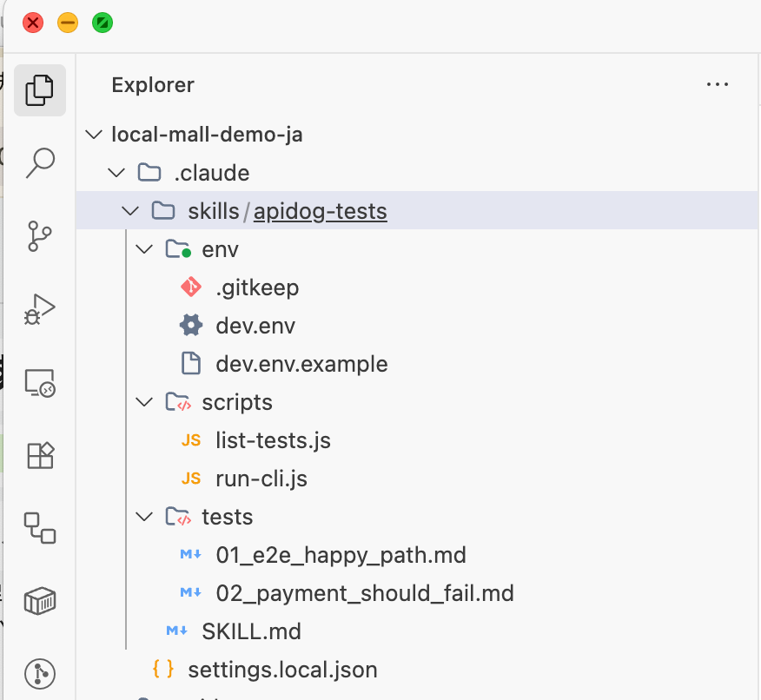The height and width of the screenshot is (700, 761).
Task: Click the Explorer panel title
Action: click(x=153, y=85)
